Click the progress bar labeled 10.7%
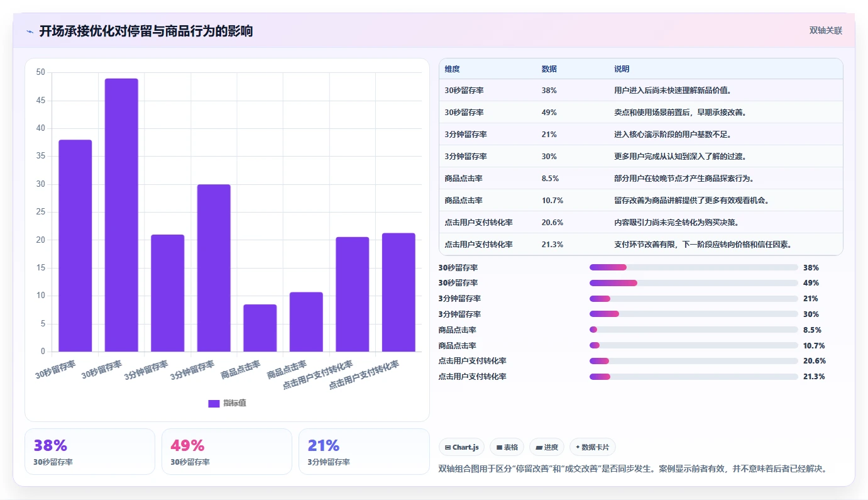Image resolution: width=868 pixels, height=500 pixels. coord(694,345)
